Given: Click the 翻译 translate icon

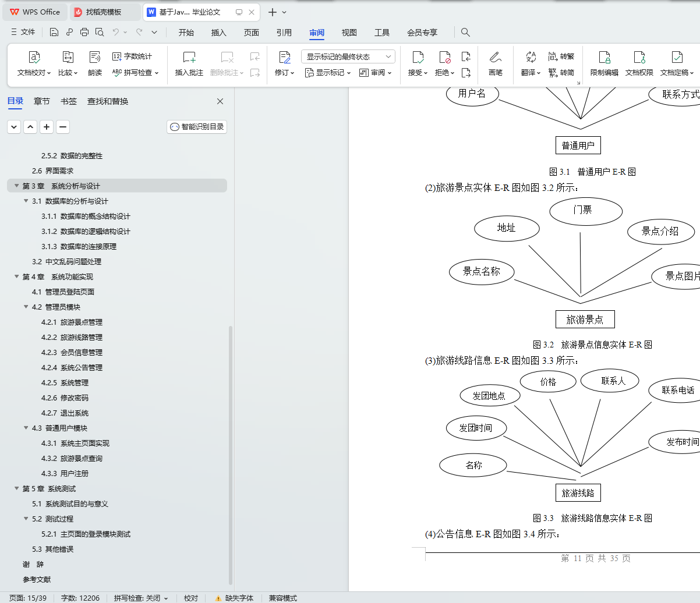Looking at the screenshot, I should pos(531,57).
